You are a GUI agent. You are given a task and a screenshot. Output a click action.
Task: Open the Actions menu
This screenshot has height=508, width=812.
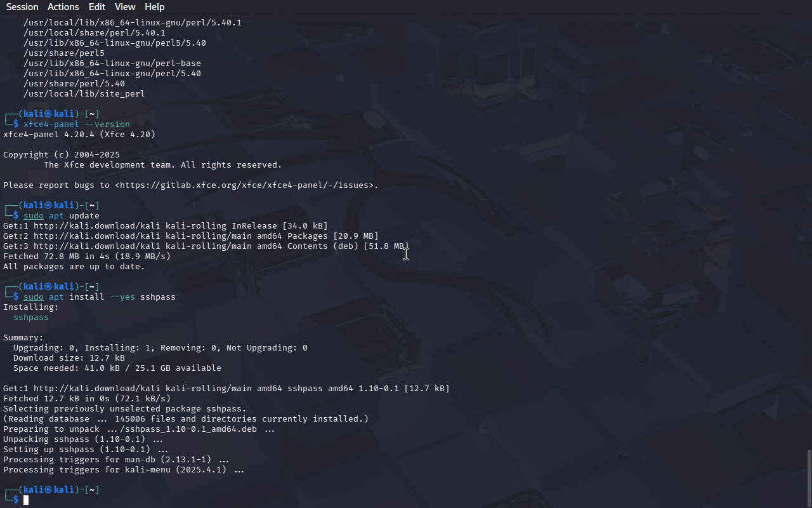63,7
